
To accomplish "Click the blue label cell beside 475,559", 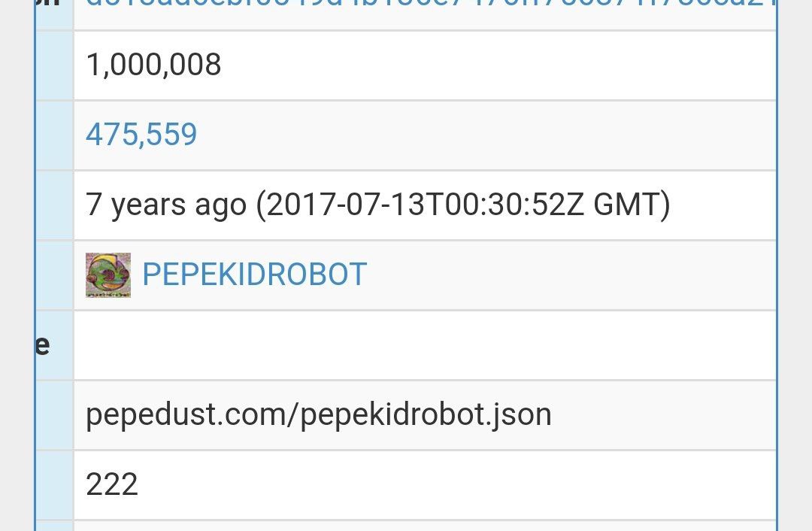I will coord(55,135).
